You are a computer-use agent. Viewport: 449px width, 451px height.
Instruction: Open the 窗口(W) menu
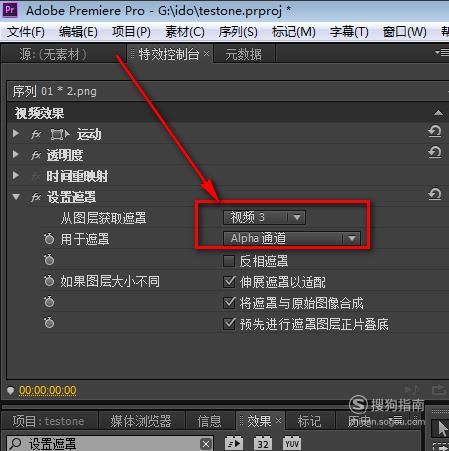pyautogui.click(x=404, y=32)
